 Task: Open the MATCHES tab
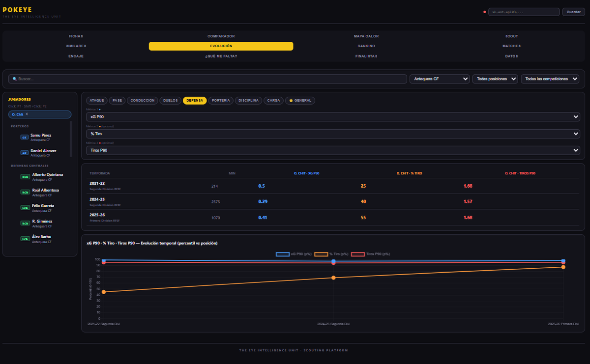pos(512,46)
